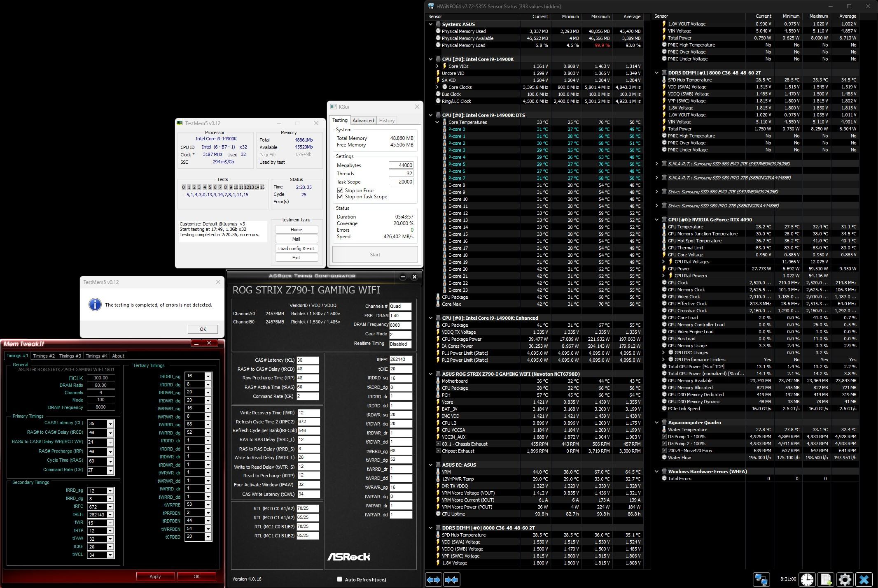Click the Mail button in TestMem5
The height and width of the screenshot is (588, 878).
coord(297,239)
